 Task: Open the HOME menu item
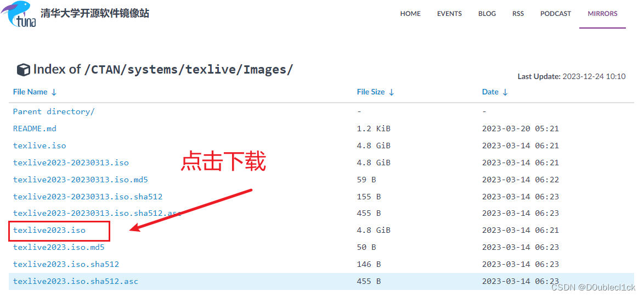click(x=410, y=14)
